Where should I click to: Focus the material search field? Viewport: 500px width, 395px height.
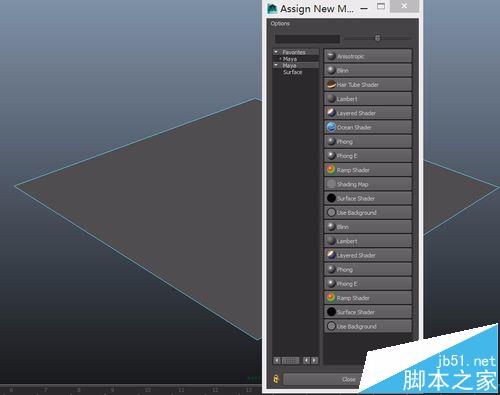point(307,39)
